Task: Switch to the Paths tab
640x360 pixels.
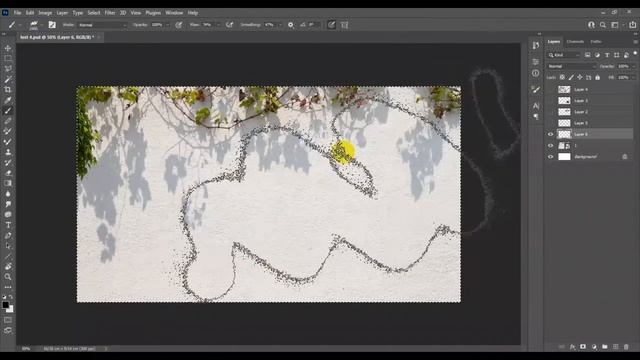Action: point(596,42)
